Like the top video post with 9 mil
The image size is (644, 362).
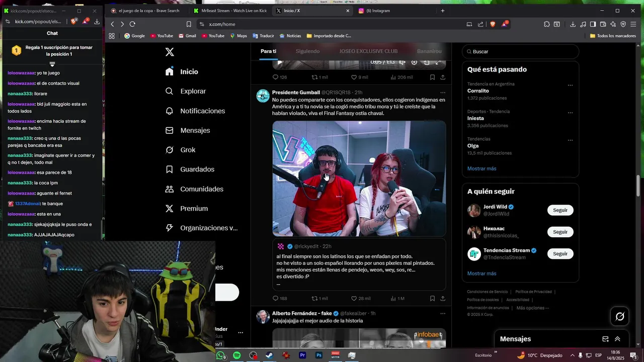tap(359, 77)
